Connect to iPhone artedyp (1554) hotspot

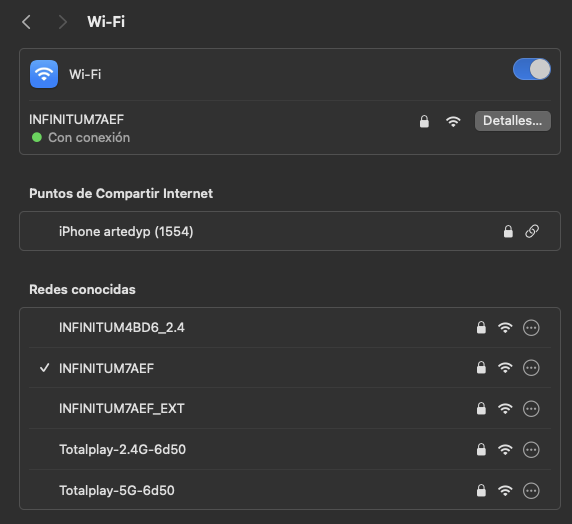pyautogui.click(x=290, y=231)
